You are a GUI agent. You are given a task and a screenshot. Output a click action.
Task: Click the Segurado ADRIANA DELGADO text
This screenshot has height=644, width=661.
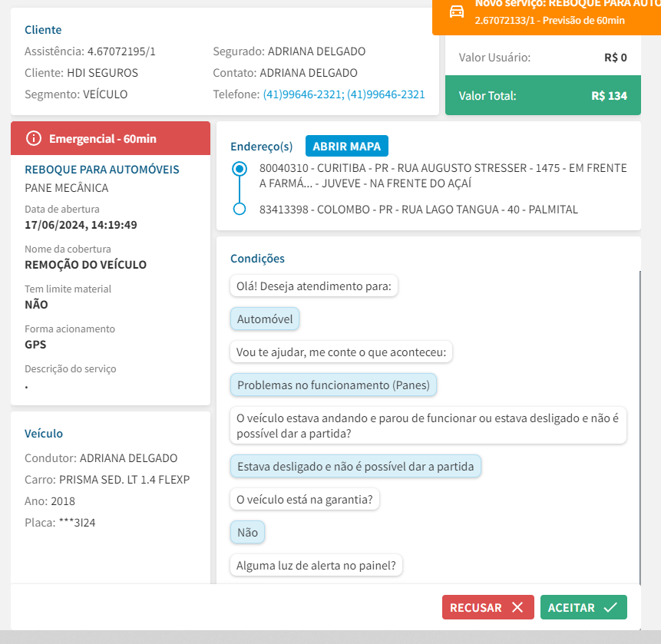click(x=289, y=51)
